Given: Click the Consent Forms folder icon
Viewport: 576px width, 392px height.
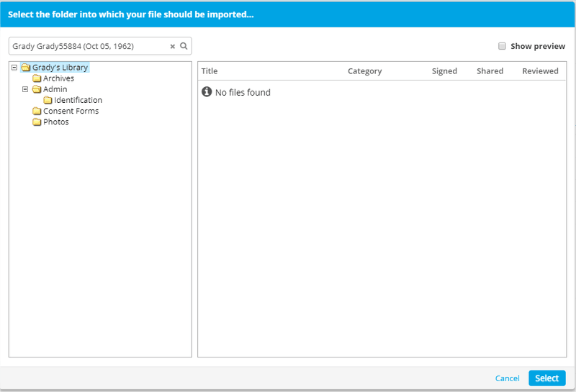Looking at the screenshot, I should pos(37,111).
